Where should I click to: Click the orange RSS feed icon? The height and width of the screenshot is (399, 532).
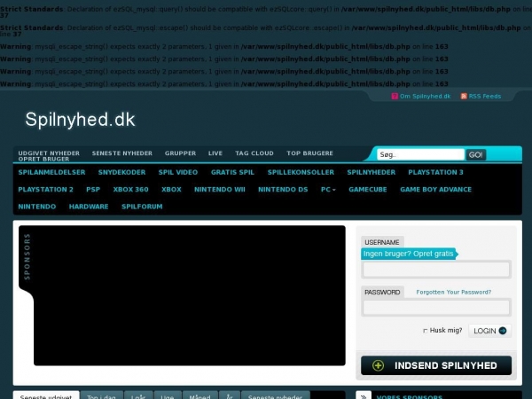[464, 97]
